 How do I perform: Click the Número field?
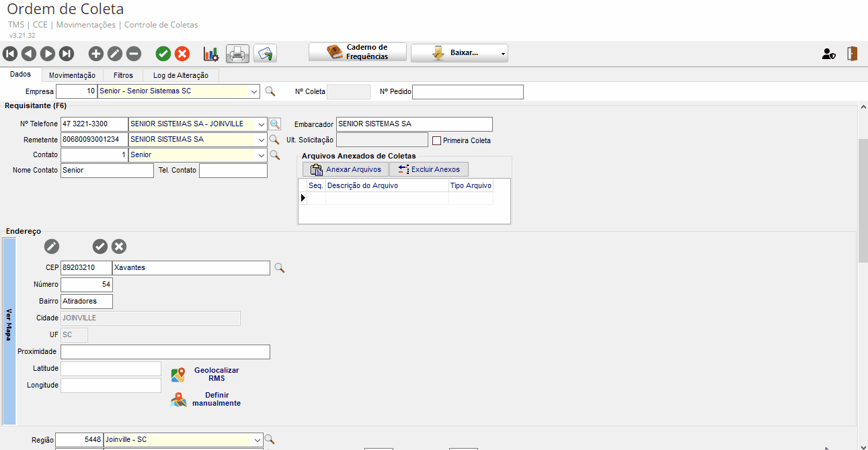click(x=86, y=285)
